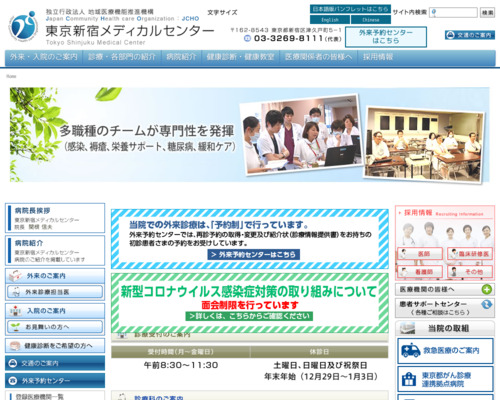Click 診療科のご案内 heading
The height and width of the screenshot is (400, 500).
[x=159, y=397]
